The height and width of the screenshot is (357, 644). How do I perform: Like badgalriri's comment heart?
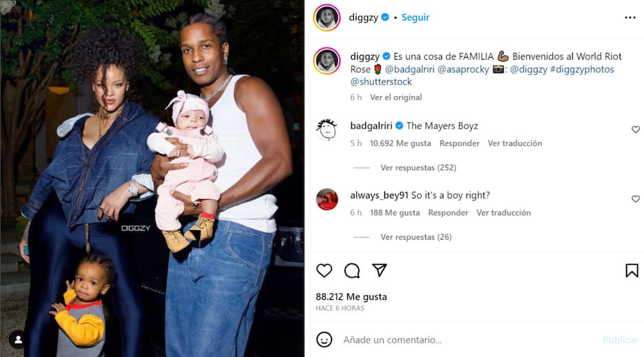[x=635, y=129]
